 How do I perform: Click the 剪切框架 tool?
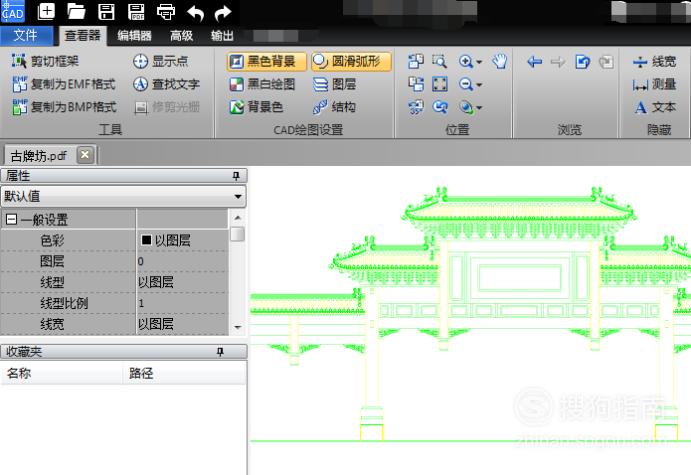click(x=45, y=61)
